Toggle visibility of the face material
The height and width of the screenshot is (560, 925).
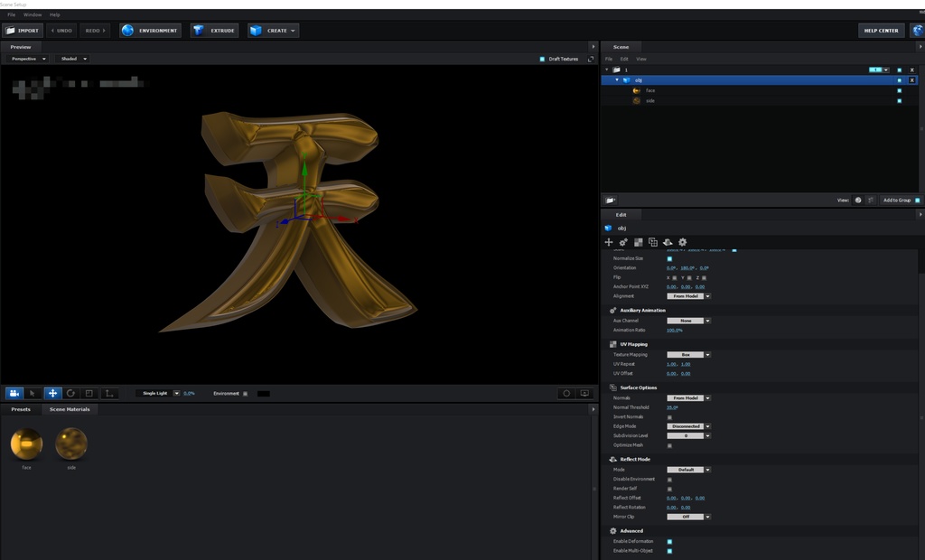[899, 90]
